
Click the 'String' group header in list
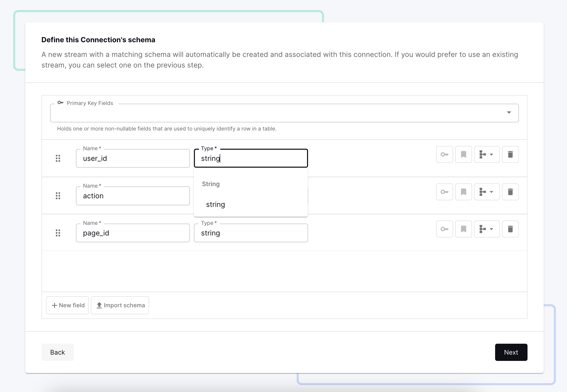pos(211,184)
